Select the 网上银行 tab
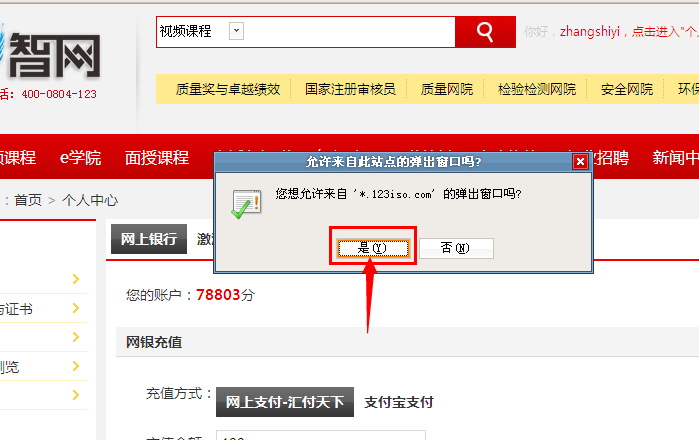Image resolution: width=699 pixels, height=440 pixels. point(149,239)
